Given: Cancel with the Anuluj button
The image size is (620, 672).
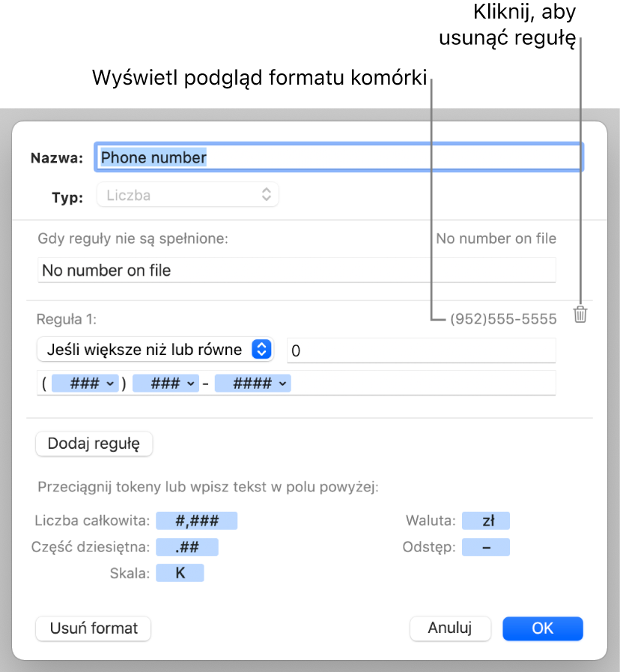Looking at the screenshot, I should pos(450,629).
